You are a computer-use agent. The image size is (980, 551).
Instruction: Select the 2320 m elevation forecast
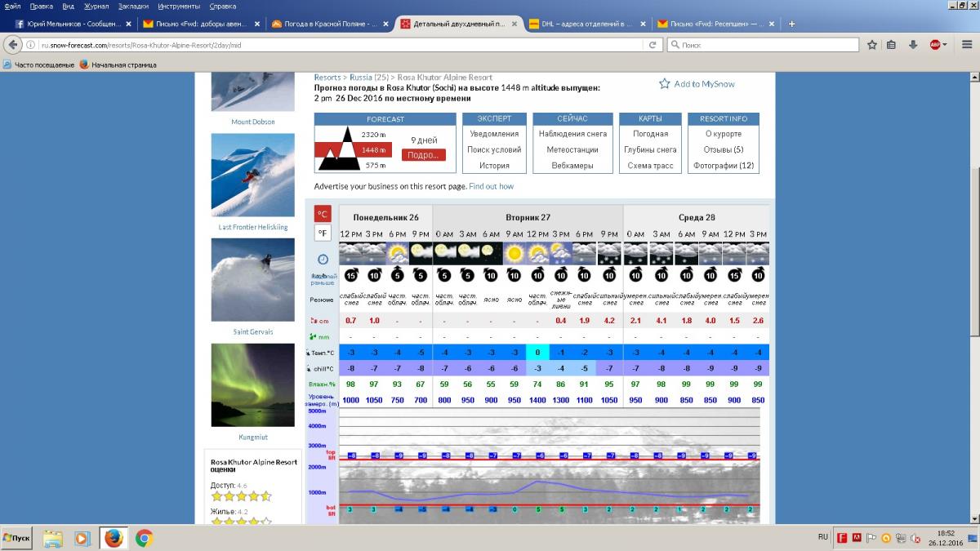coord(373,134)
